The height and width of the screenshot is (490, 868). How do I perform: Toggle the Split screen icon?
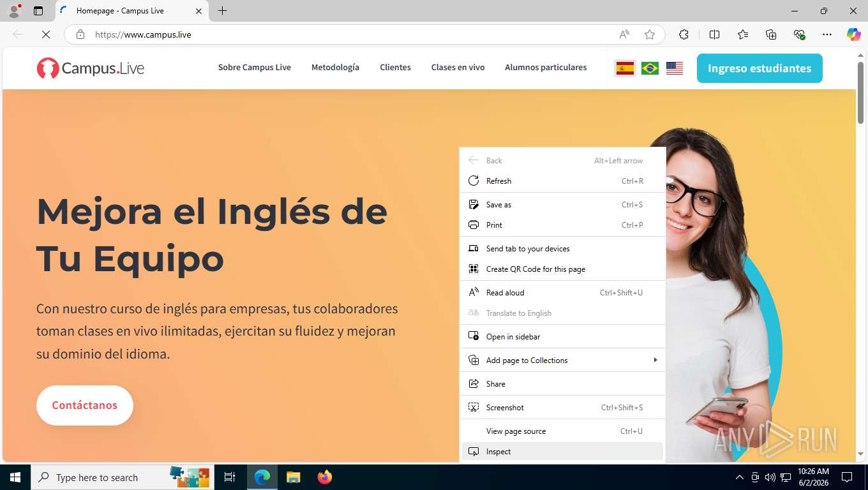tap(714, 34)
